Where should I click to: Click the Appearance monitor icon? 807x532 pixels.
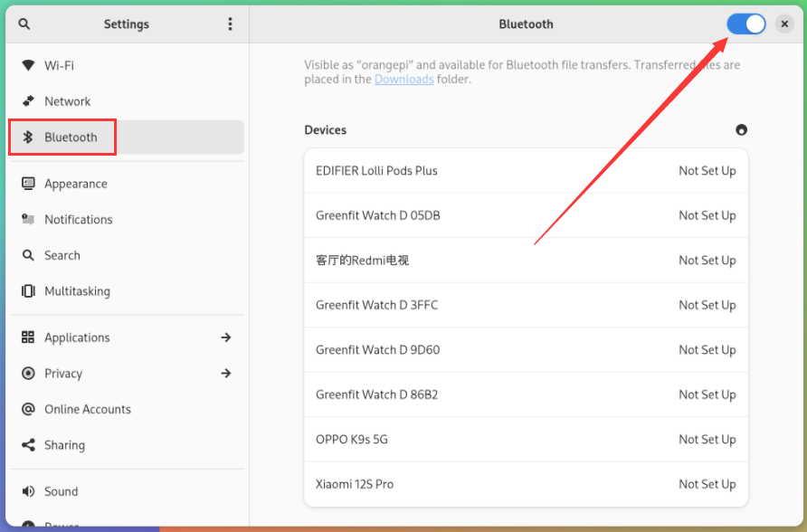pyautogui.click(x=28, y=184)
